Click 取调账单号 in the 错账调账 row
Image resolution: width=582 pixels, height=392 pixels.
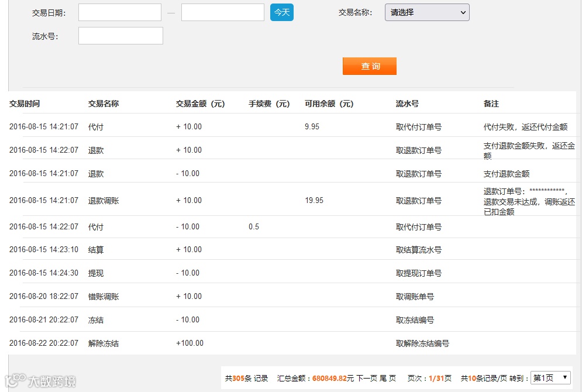(x=415, y=297)
